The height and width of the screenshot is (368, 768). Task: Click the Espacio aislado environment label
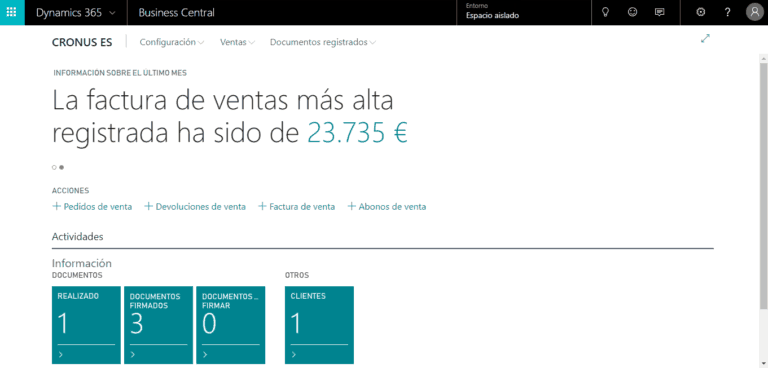coord(492,15)
